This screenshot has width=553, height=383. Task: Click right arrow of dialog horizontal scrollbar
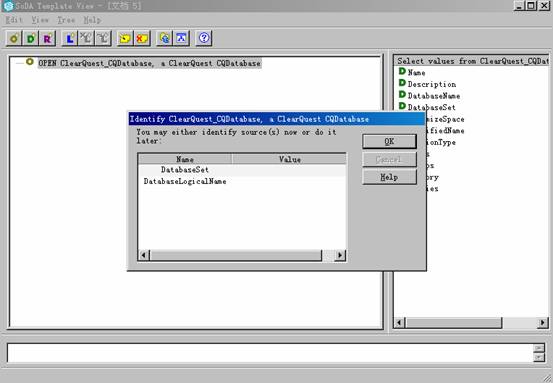(340, 255)
